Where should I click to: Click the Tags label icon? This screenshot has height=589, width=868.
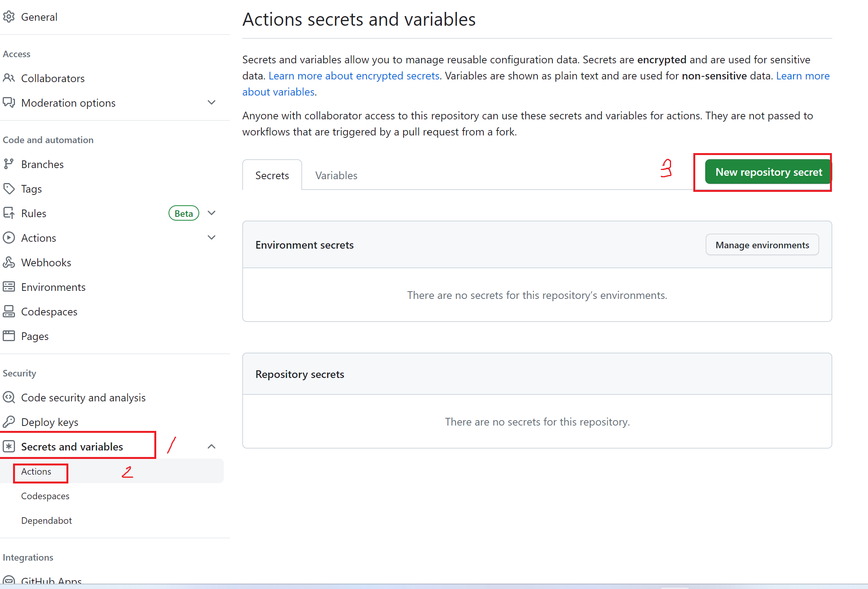click(9, 189)
